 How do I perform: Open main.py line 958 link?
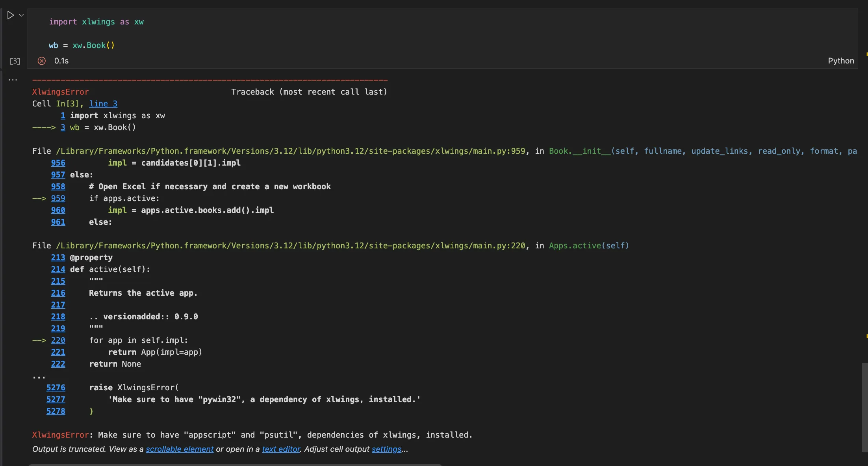[58, 186]
